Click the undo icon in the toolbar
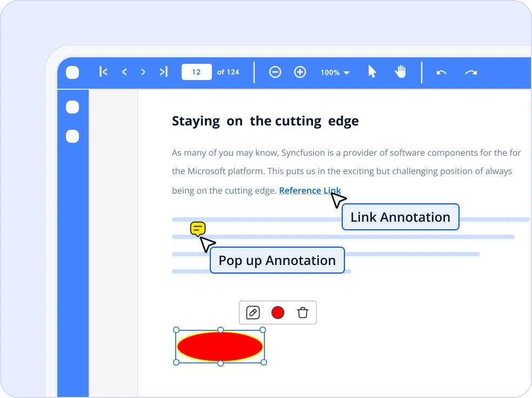This screenshot has width=532, height=398. pyautogui.click(x=441, y=72)
